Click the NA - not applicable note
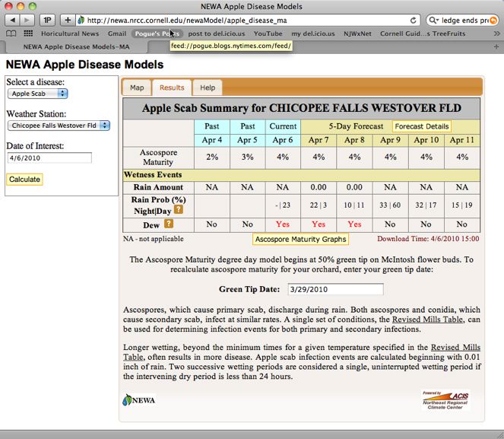The height and width of the screenshot is (439, 504). [154, 239]
